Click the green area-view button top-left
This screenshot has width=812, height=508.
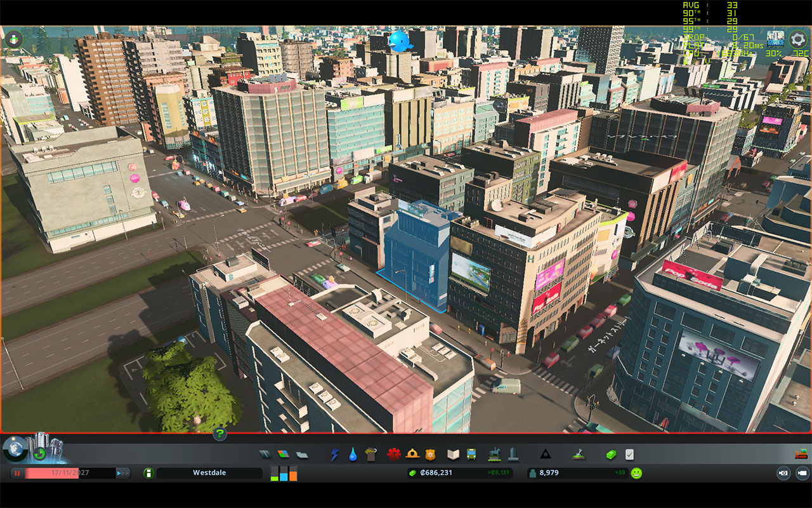tap(13, 39)
